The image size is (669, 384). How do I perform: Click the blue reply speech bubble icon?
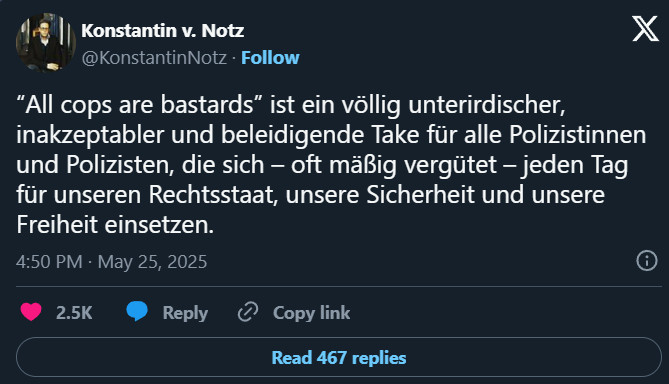pos(137,311)
